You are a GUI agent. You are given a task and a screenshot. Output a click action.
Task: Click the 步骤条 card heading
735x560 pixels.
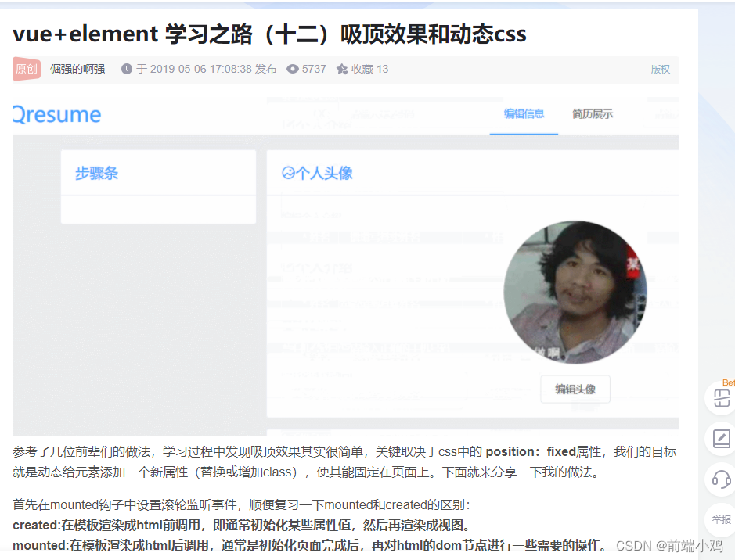click(x=96, y=174)
